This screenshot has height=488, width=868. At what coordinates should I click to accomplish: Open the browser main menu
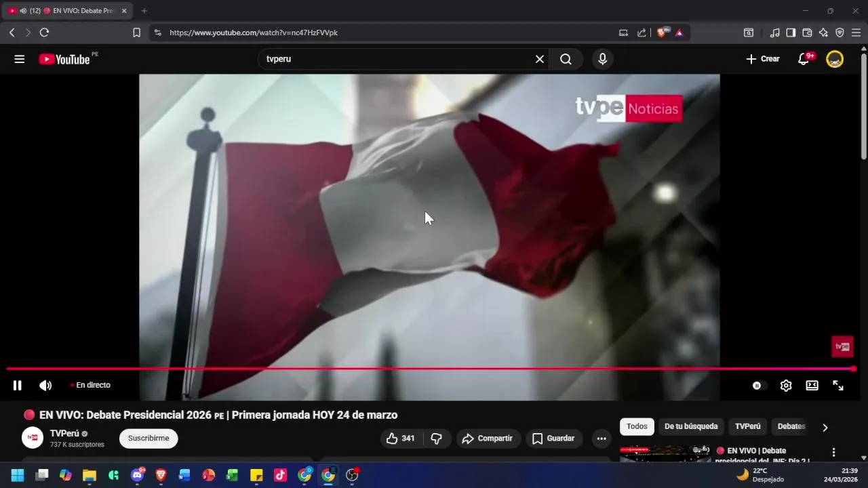856,33
